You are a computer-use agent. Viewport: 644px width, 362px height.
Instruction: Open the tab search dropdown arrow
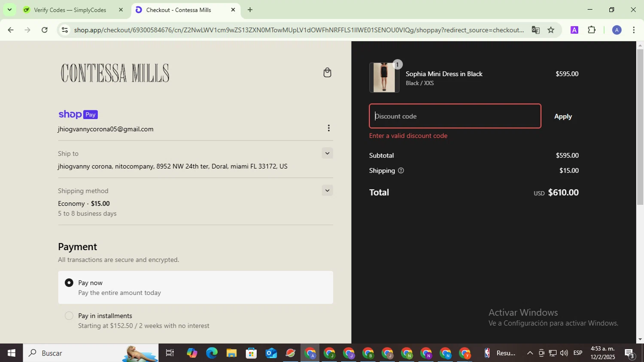pyautogui.click(x=9, y=9)
